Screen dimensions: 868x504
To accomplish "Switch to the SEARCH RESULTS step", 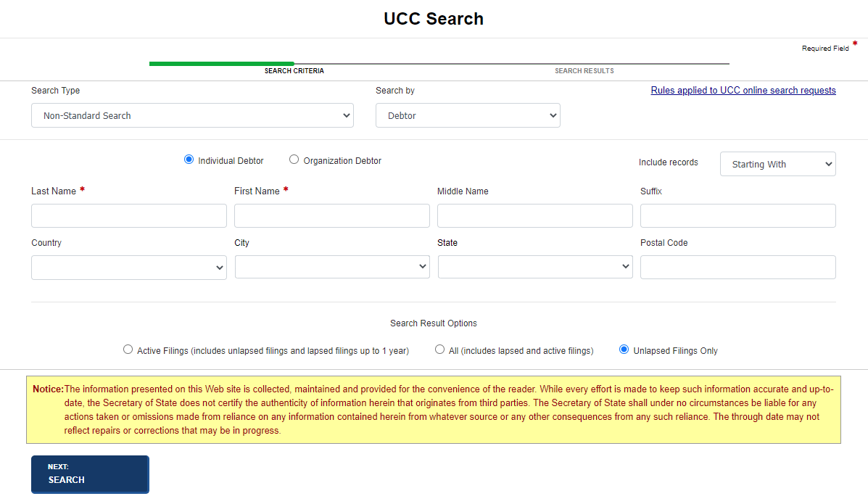I will 584,70.
